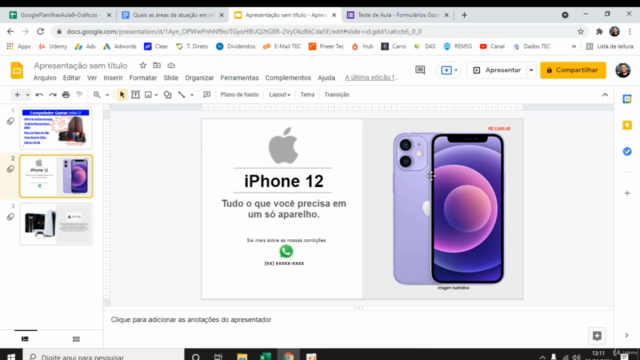
Task: Open Google Tasks side panel
Action: 627,151
